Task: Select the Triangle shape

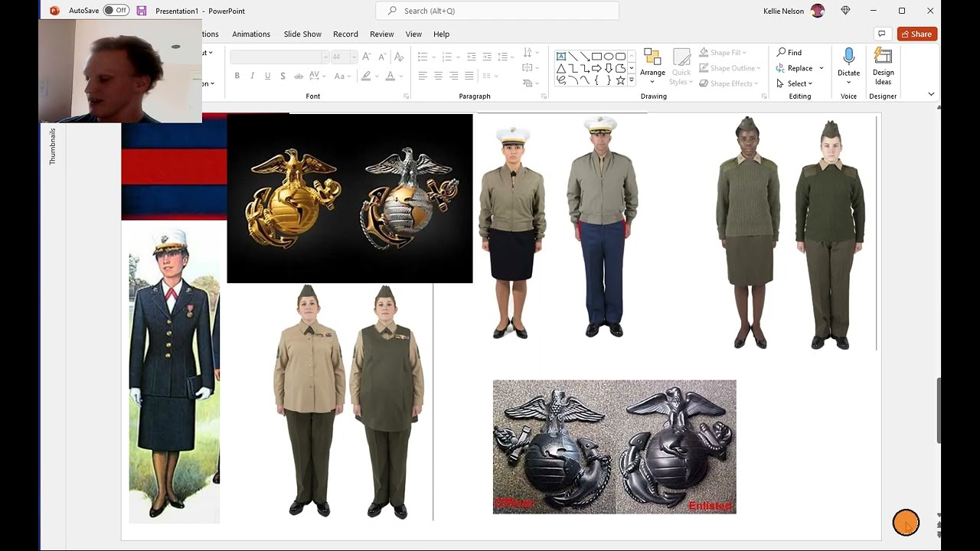Action: pyautogui.click(x=561, y=68)
